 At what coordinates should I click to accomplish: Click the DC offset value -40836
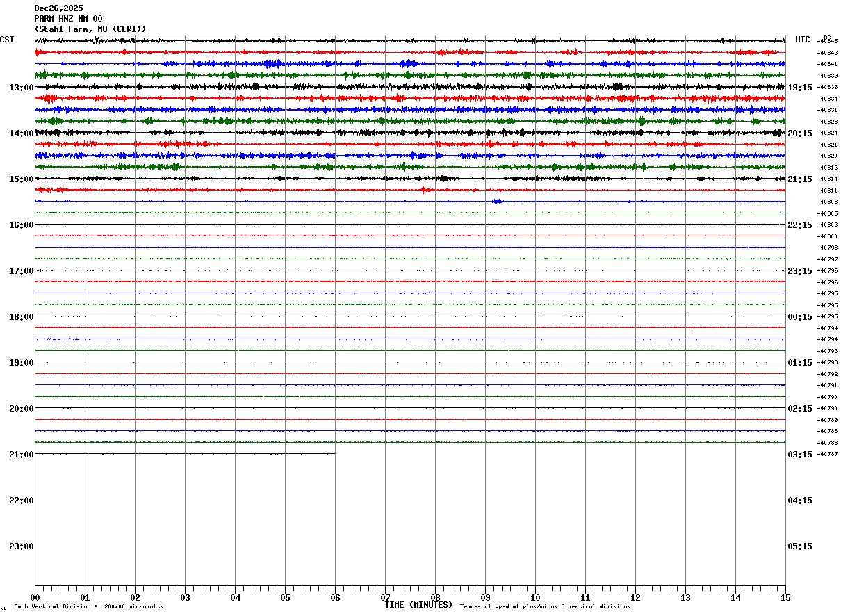click(x=827, y=87)
